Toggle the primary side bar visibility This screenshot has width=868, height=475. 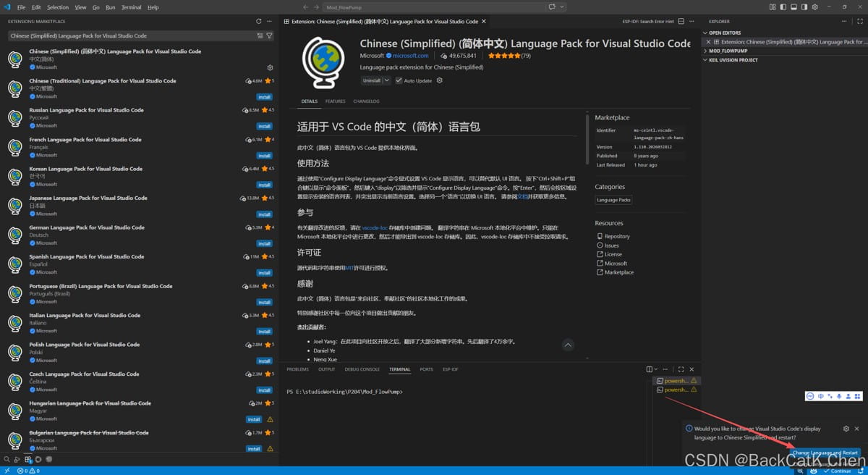pyautogui.click(x=783, y=7)
